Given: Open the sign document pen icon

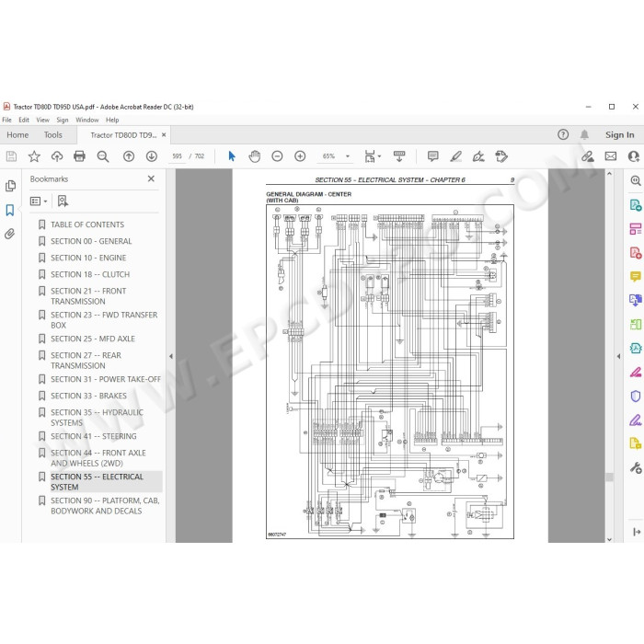Looking at the screenshot, I should pos(478,156).
